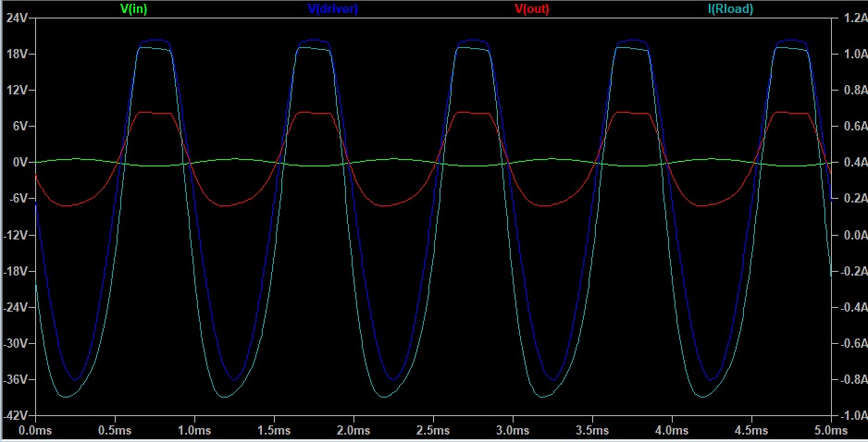Click the 5.0ms time axis label

click(832, 430)
